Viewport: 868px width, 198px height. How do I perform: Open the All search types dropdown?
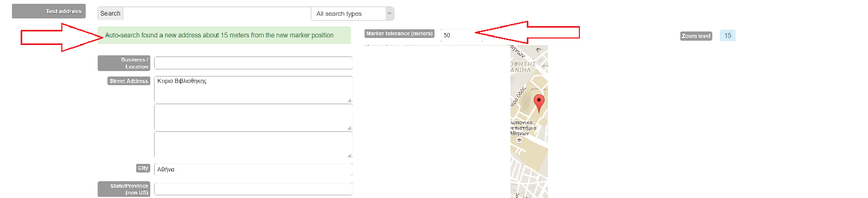click(352, 14)
